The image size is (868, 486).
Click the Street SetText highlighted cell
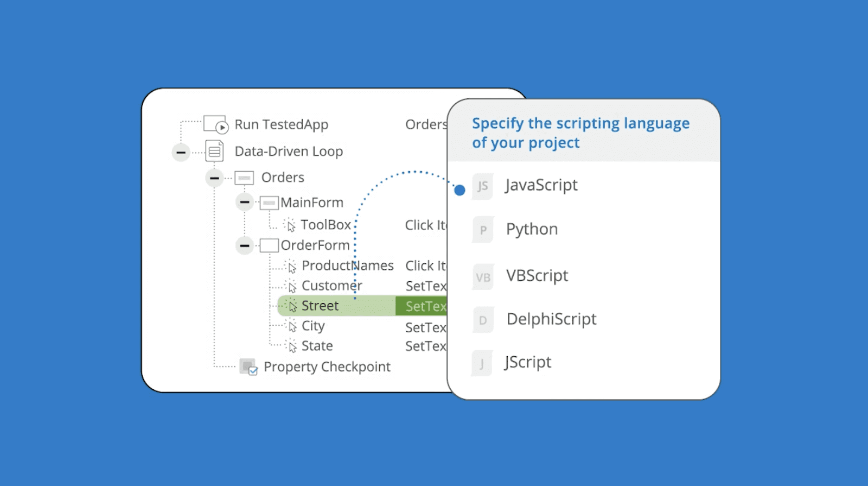click(x=422, y=306)
